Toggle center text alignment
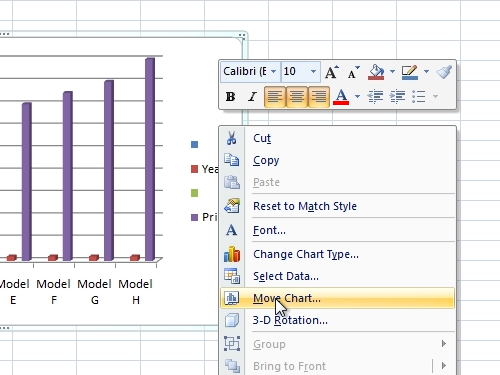The width and height of the screenshot is (500, 375). (x=297, y=97)
